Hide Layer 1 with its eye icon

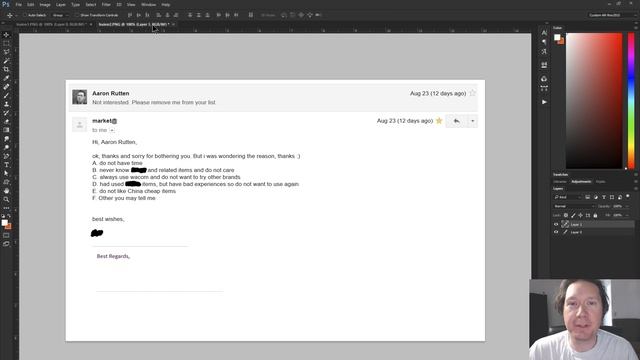click(556, 224)
